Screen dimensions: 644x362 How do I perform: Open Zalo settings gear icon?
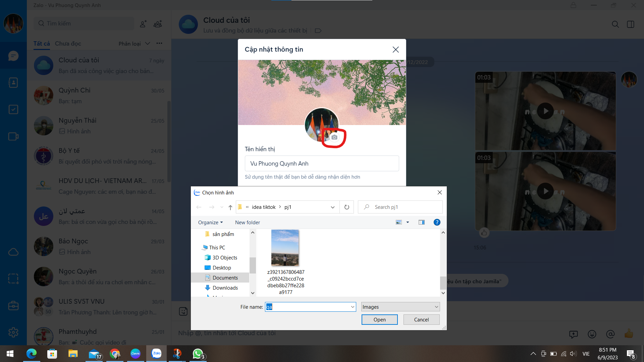(x=13, y=332)
